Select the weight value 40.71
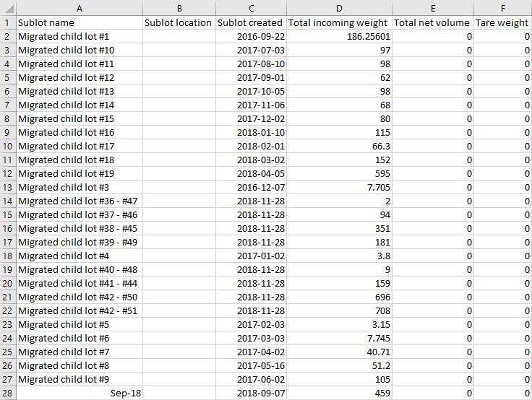The image size is (532, 400). click(x=339, y=352)
